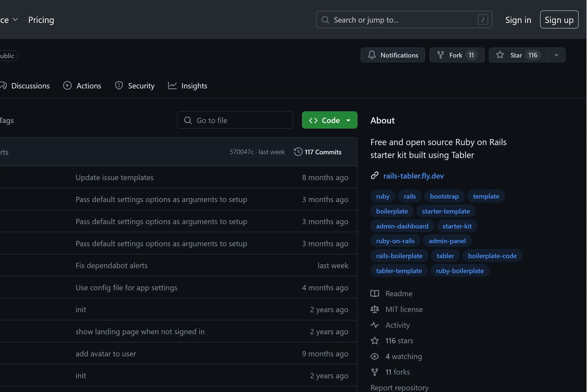Click the 11 forks icon in About
This screenshot has width=588, height=392.
(x=375, y=372)
